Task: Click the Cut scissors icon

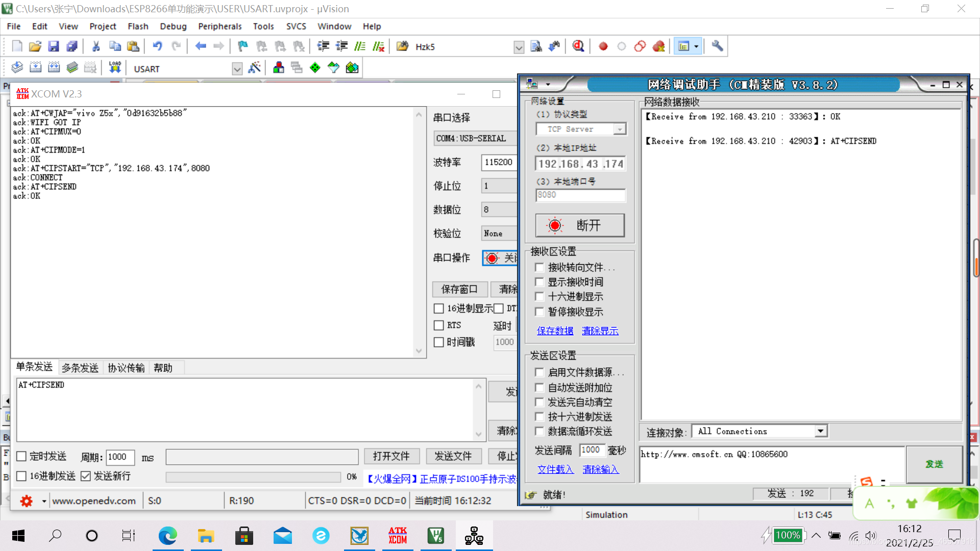Action: click(96, 46)
